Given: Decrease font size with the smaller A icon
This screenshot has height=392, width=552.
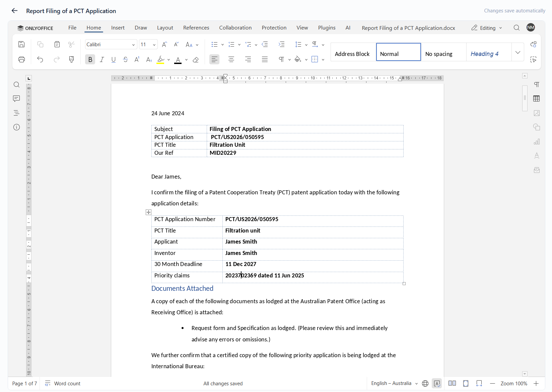Looking at the screenshot, I should (x=177, y=44).
